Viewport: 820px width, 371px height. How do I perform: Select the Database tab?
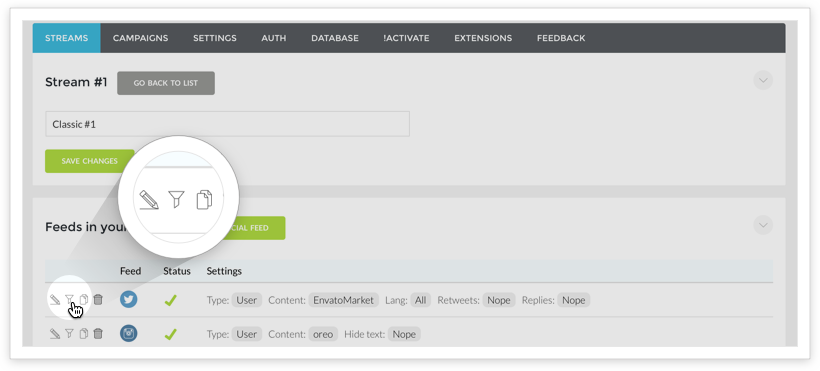(x=335, y=38)
